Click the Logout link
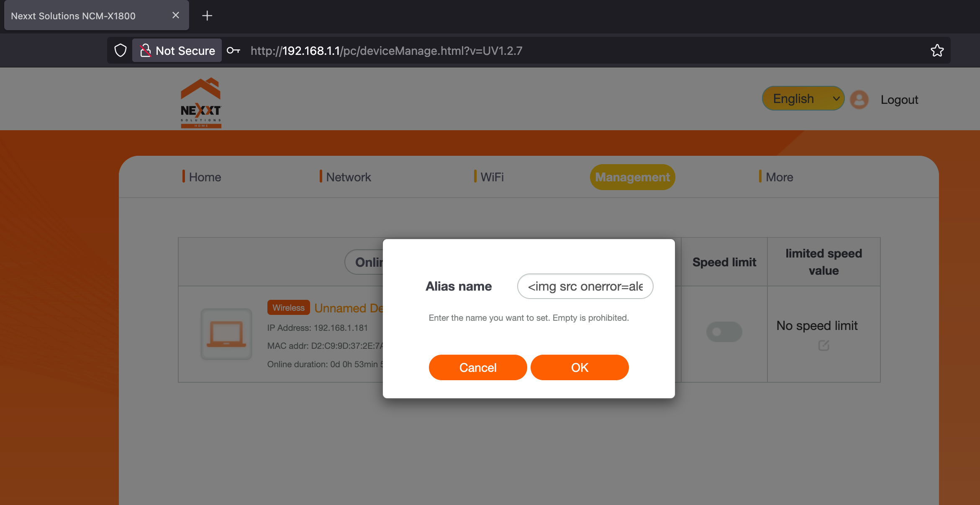The height and width of the screenshot is (505, 980). coord(899,100)
